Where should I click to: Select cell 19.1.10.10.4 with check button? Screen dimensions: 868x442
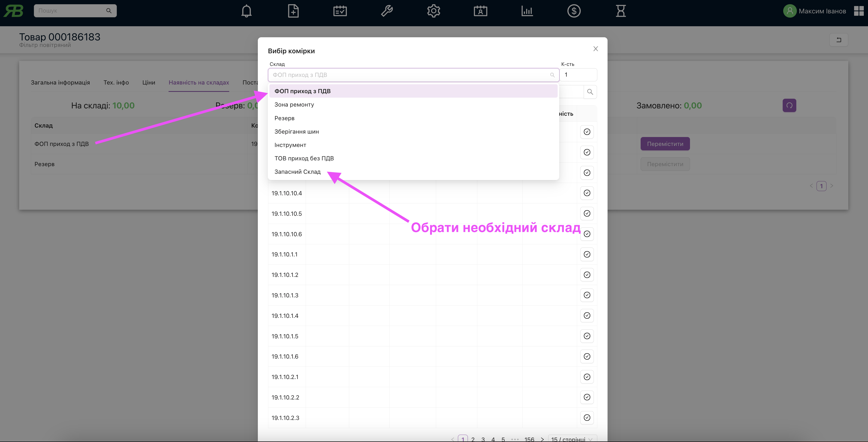(x=587, y=193)
